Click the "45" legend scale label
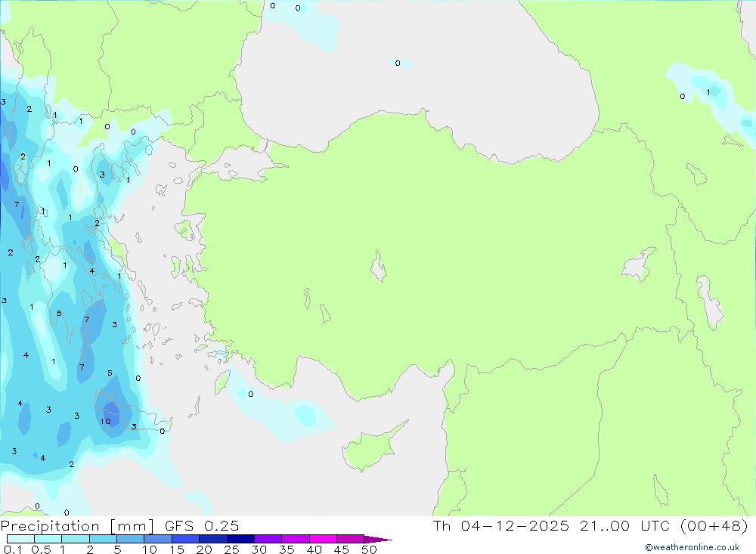This screenshot has height=554, width=756. (342, 549)
